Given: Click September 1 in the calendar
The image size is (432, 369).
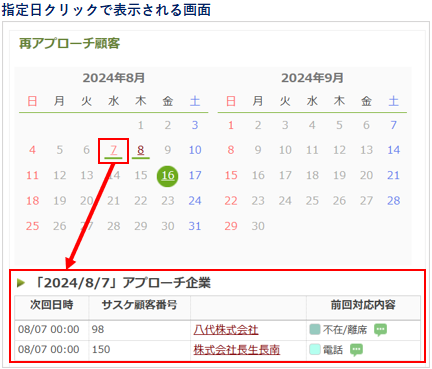Looking at the screenshot, I should coord(231,125).
